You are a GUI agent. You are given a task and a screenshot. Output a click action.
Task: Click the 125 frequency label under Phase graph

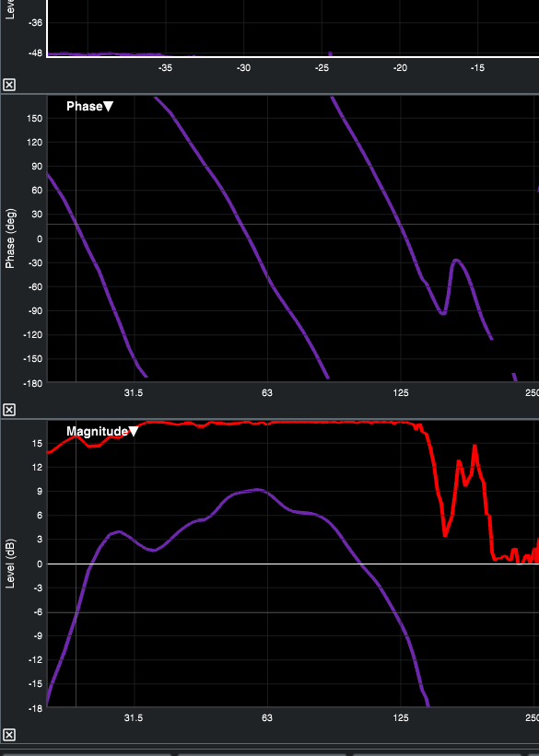(x=401, y=393)
